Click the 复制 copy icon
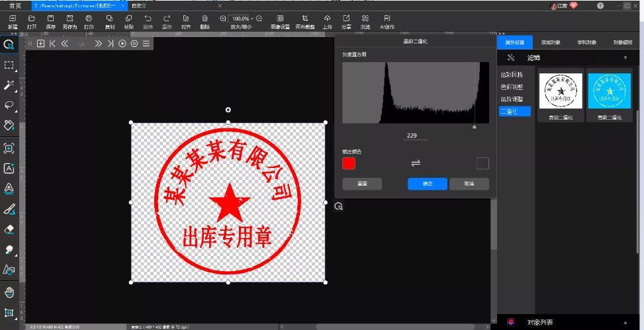Screen dimensions: 644x330 coord(110,19)
